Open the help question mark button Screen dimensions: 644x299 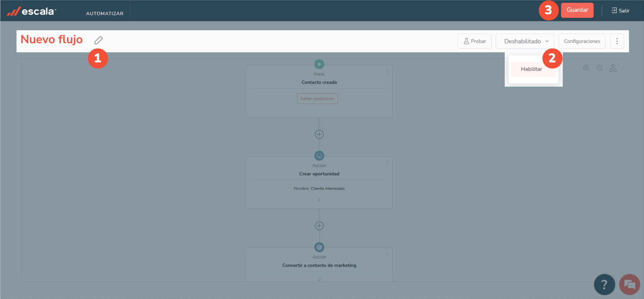[604, 285]
